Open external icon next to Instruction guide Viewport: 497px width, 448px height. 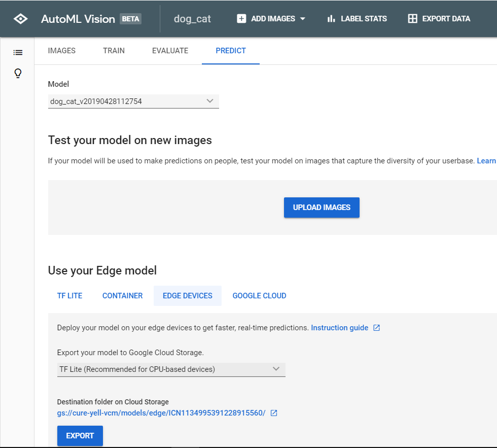(376, 328)
